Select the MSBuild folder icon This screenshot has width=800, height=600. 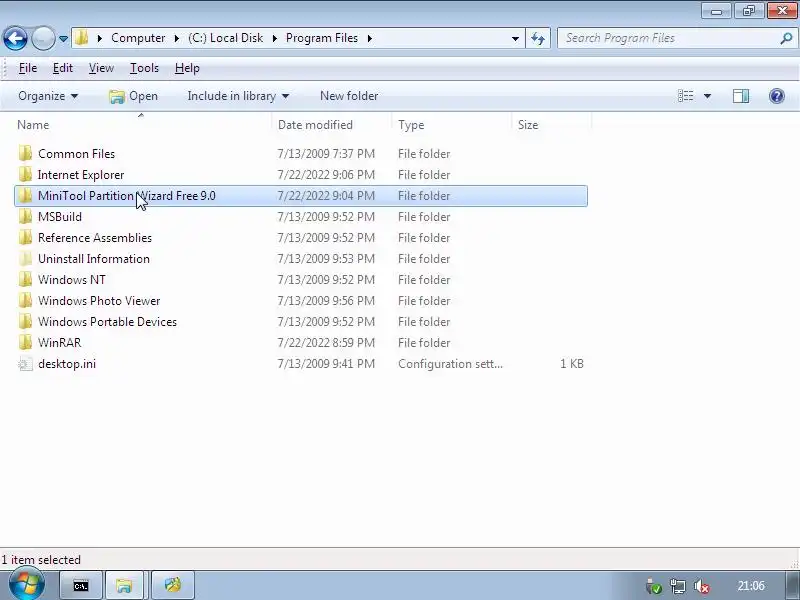pyautogui.click(x=25, y=217)
